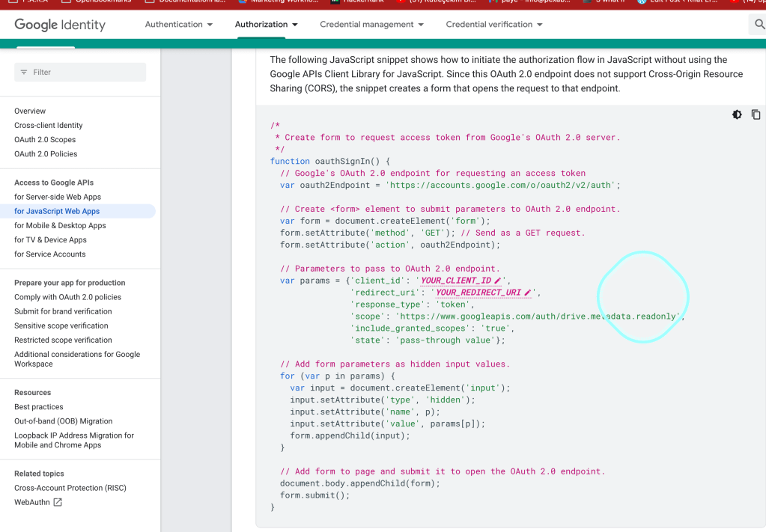Screen dimensions: 766x532
Task: Click the 'Related topics' sidebar heading
Action: click(x=39, y=474)
